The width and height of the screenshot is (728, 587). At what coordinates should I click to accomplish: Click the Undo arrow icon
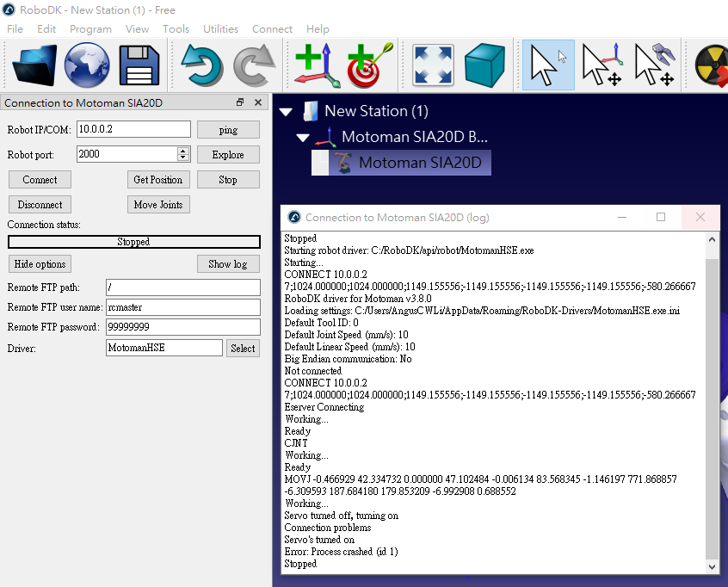[x=202, y=65]
